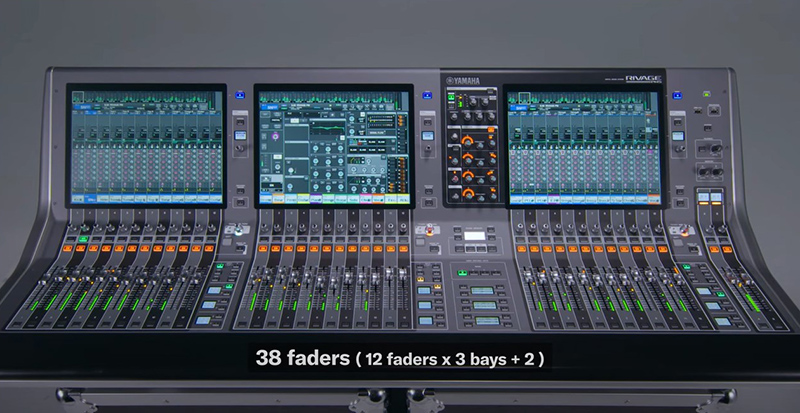
Task: Select bottom blue display key beside center bay faders
Action: [x=424, y=321]
